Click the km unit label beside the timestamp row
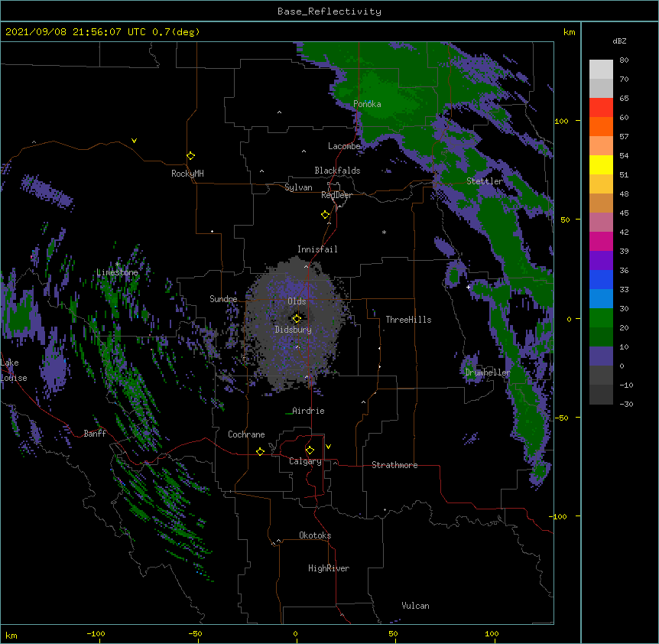This screenshot has height=644, width=659. (569, 32)
